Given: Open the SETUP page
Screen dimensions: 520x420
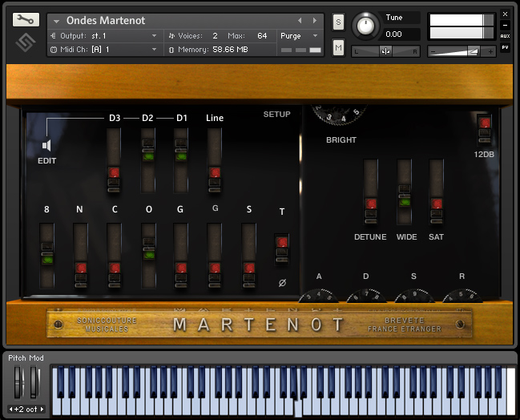Looking at the screenshot, I should point(276,115).
